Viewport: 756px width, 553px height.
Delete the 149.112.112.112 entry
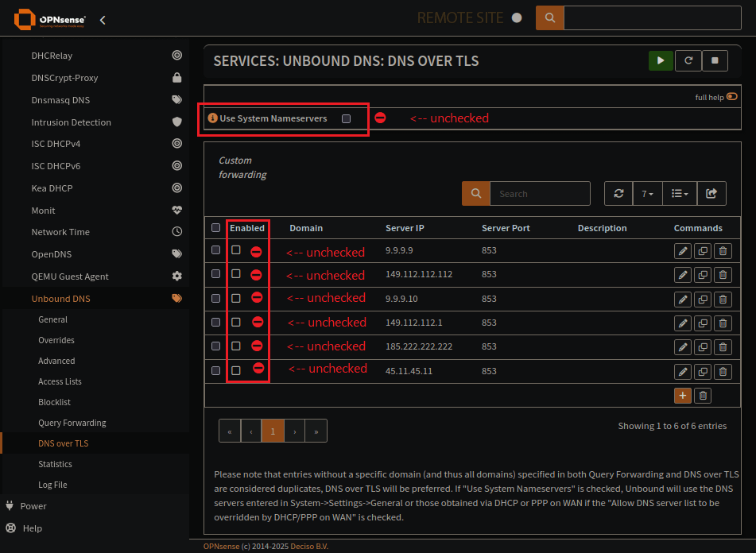(723, 275)
